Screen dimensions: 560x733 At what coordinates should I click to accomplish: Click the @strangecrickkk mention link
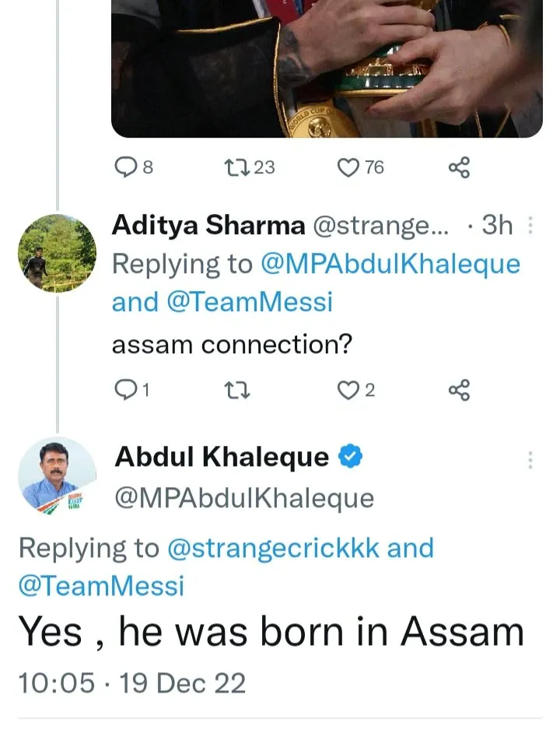click(273, 549)
